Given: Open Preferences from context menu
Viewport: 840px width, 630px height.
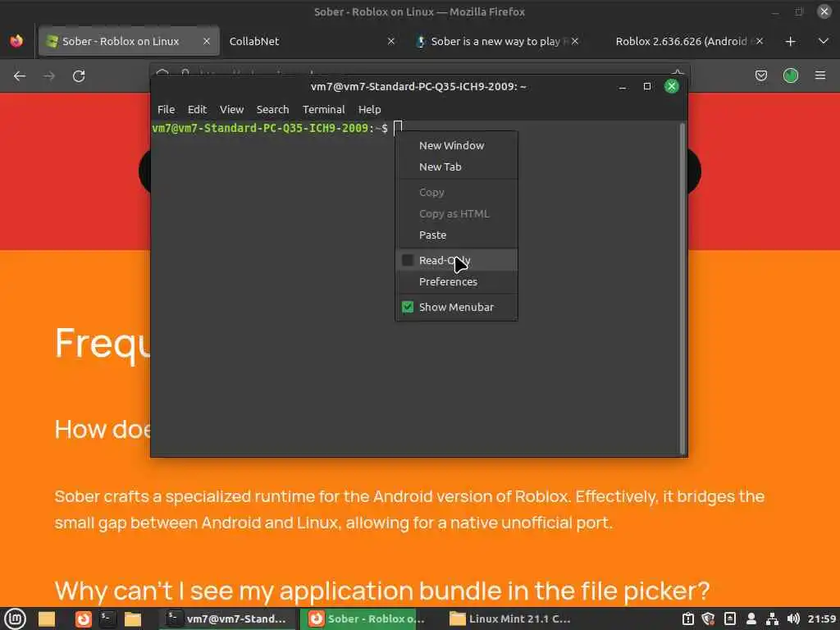Looking at the screenshot, I should pyautogui.click(x=456, y=281).
